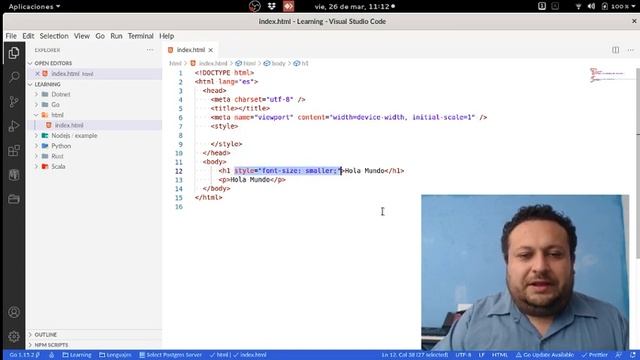Image resolution: width=640 pixels, height=360 pixels.
Task: Open the Source Control view
Action: 14,102
